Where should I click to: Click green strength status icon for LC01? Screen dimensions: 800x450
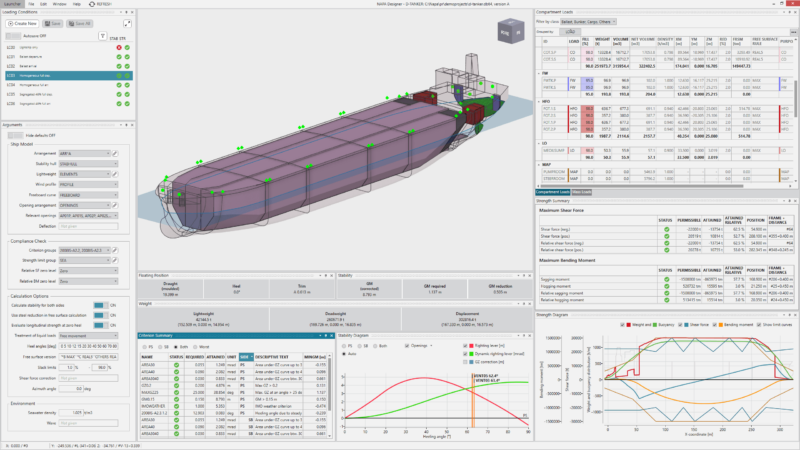127,57
